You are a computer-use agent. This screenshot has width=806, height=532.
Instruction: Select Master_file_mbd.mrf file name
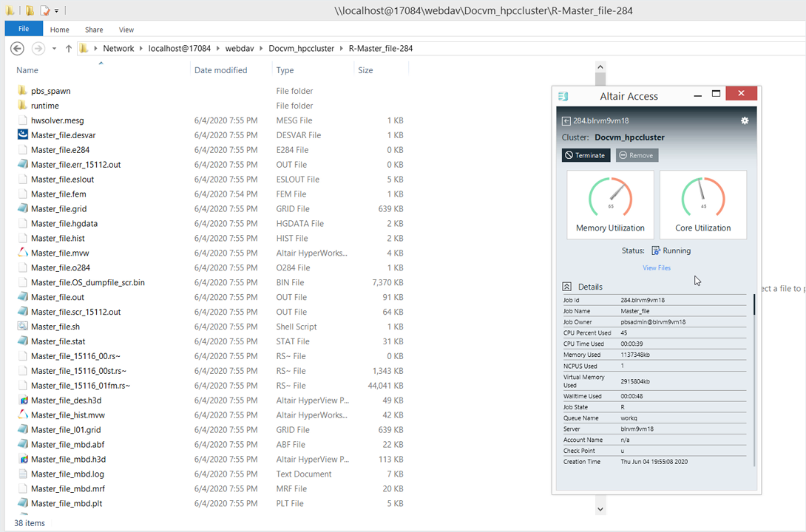(68, 489)
